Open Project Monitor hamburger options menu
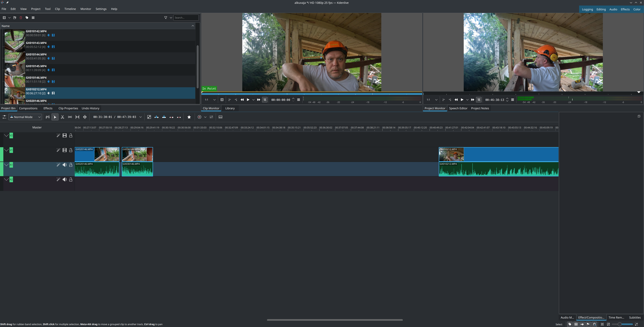 [512, 100]
